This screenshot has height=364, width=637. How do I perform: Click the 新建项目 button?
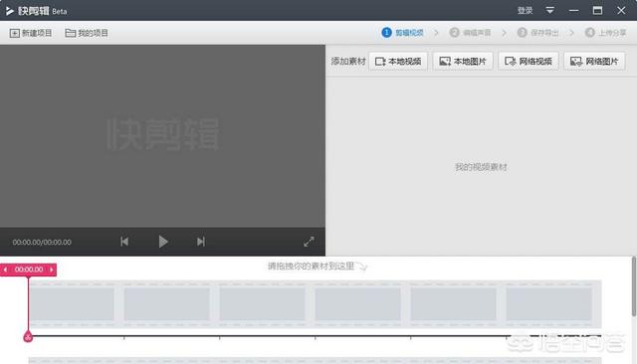[x=31, y=33]
